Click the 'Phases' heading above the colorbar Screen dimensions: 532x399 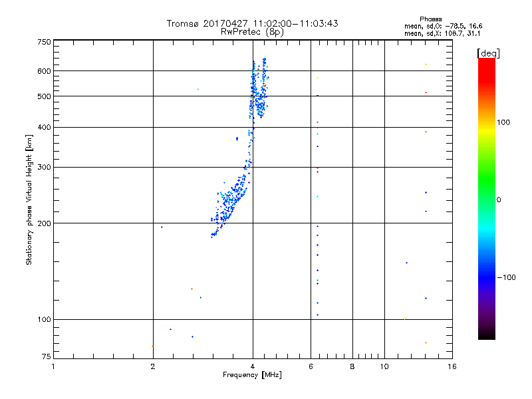click(430, 19)
